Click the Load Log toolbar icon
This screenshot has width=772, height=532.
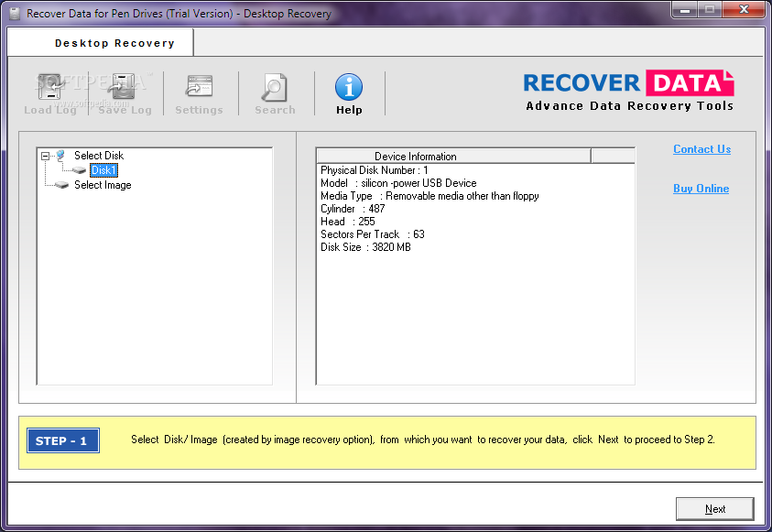[x=50, y=87]
